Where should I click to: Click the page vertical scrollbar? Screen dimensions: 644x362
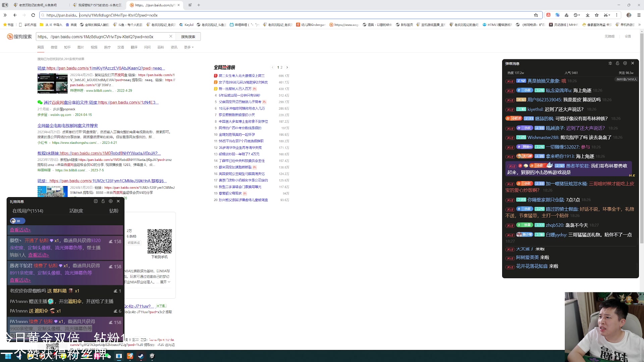(641, 137)
